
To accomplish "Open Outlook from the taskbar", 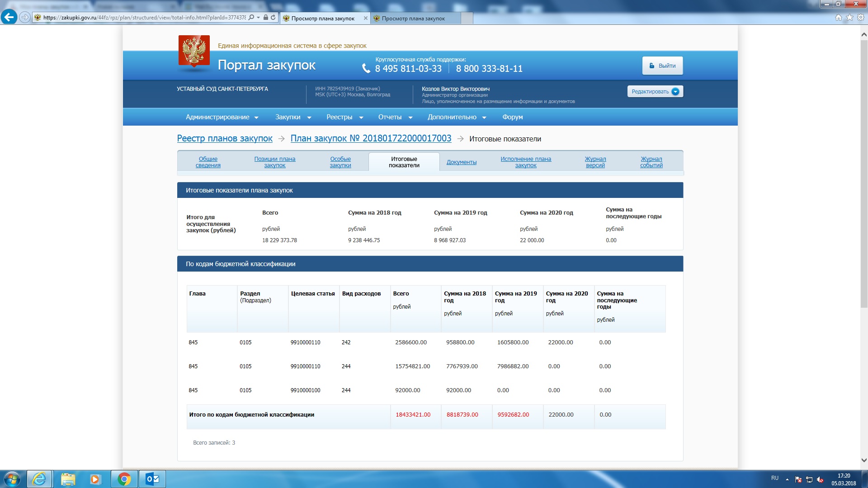I will coord(152,479).
